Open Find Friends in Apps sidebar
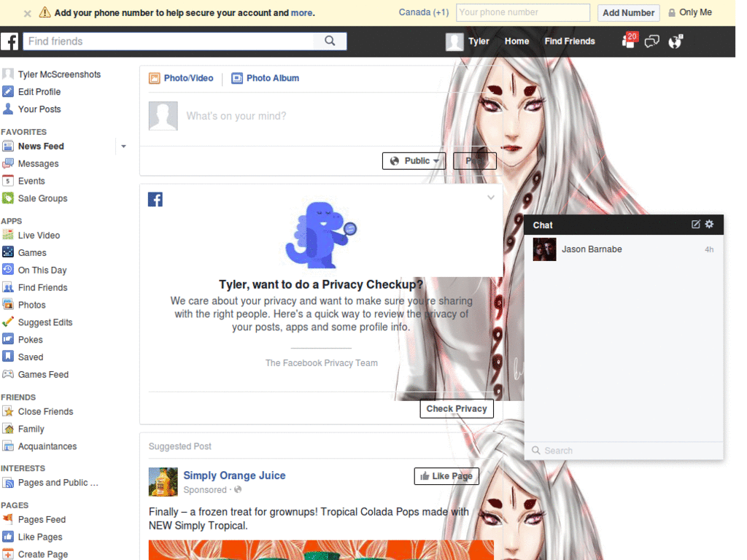Screen dimensions: 747x560 (42, 287)
